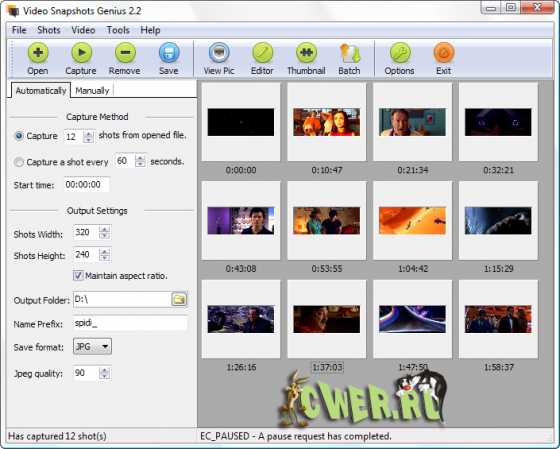This screenshot has width=560, height=449.
Task: Select the thumbnail at 0:00:00
Action: tap(241, 122)
